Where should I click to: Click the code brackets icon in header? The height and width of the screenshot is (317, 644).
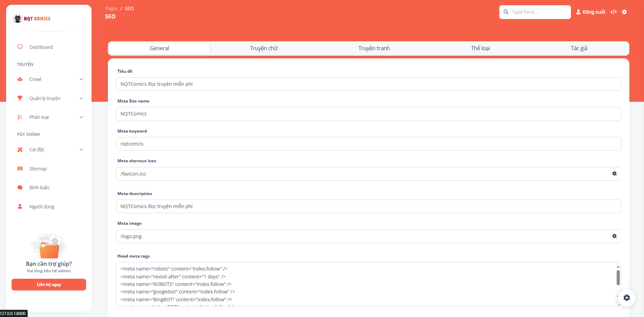(614, 12)
